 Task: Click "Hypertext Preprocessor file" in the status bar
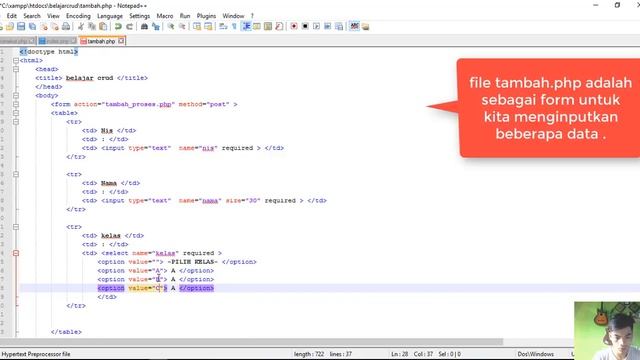[36, 354]
